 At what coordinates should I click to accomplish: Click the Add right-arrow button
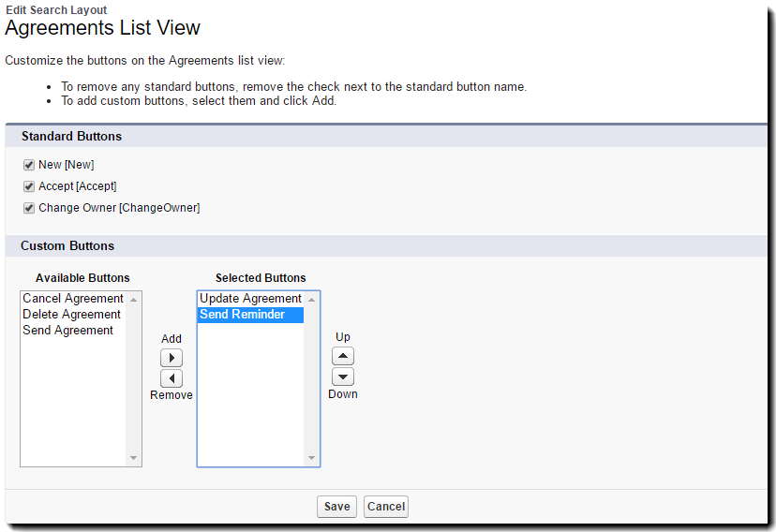click(x=172, y=358)
